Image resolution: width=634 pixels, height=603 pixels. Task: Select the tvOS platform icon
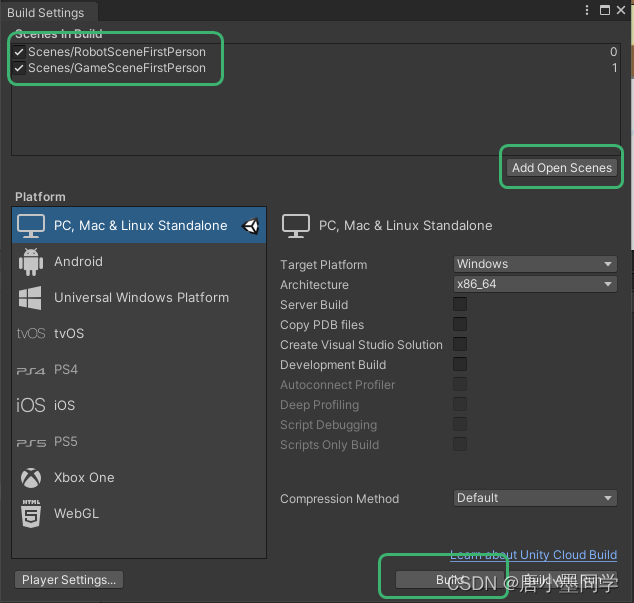(31, 334)
